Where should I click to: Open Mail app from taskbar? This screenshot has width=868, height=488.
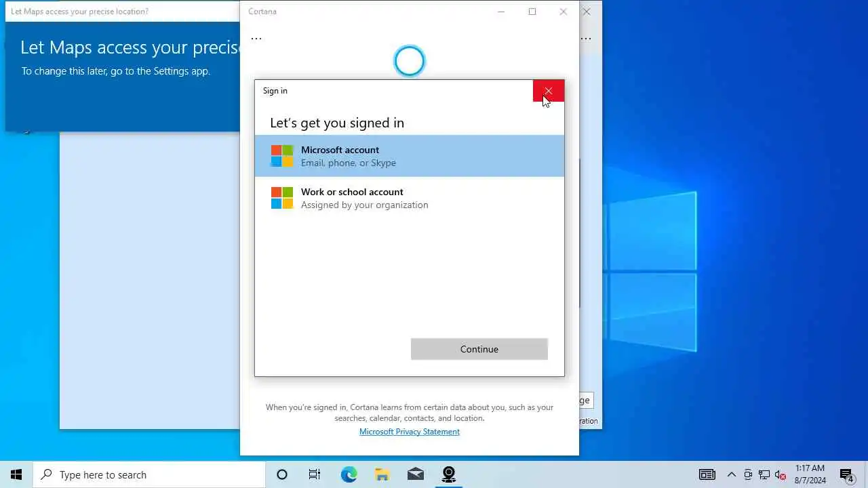415,474
